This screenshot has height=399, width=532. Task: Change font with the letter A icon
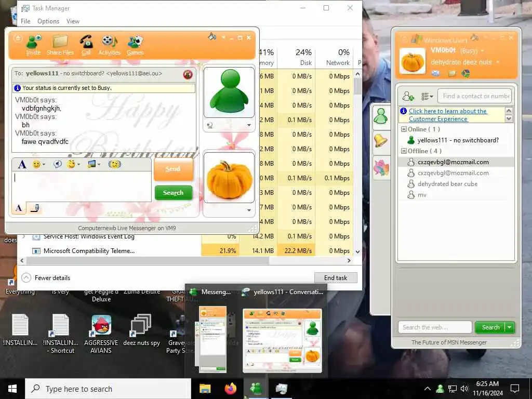[x=22, y=165]
